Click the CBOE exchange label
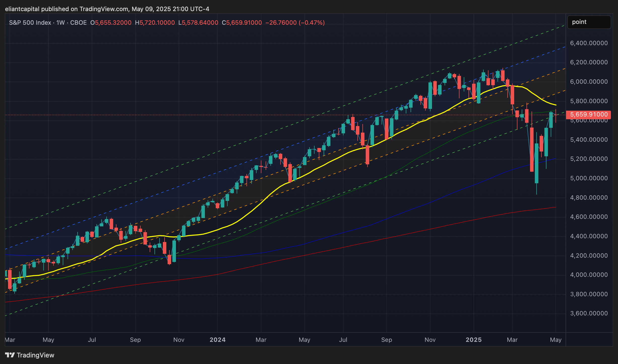 78,23
